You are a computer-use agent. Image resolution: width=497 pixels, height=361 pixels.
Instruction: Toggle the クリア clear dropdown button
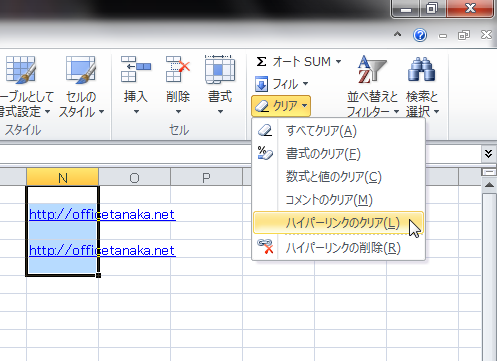tap(281, 106)
